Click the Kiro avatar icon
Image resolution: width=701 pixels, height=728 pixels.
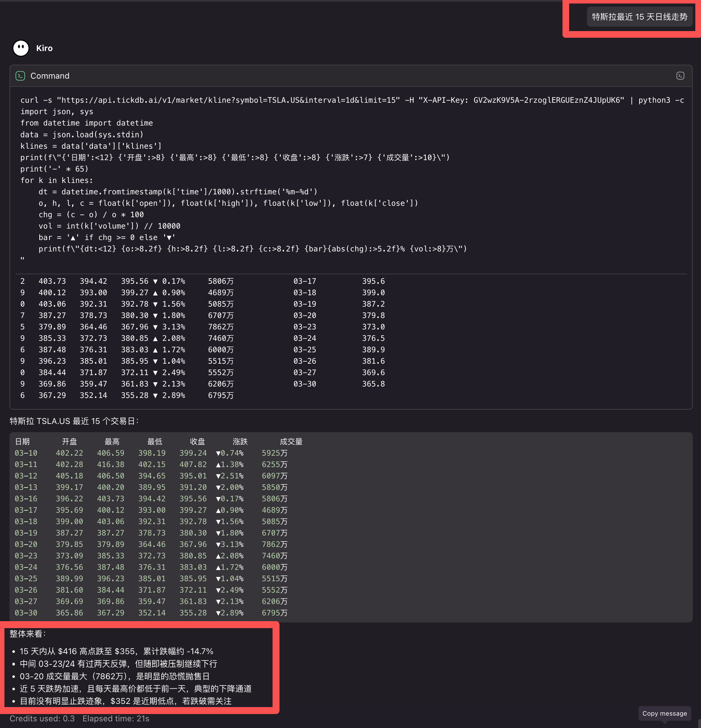21,48
